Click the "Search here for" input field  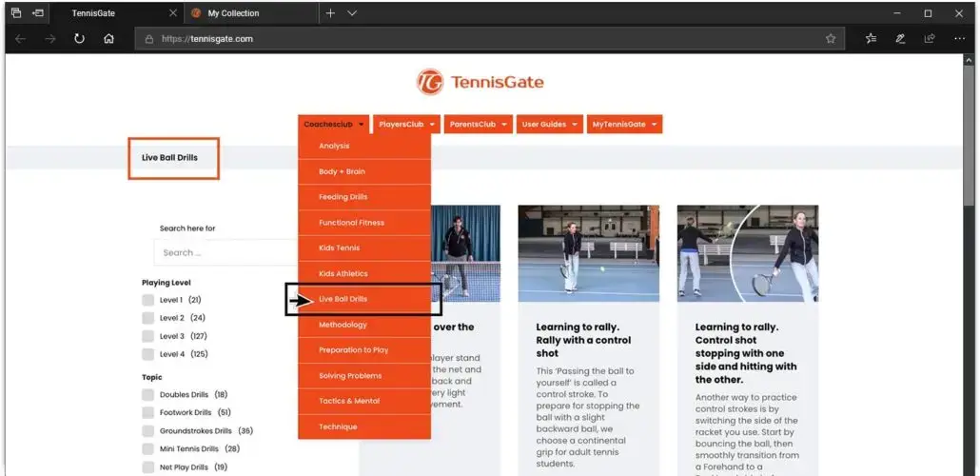[226, 252]
